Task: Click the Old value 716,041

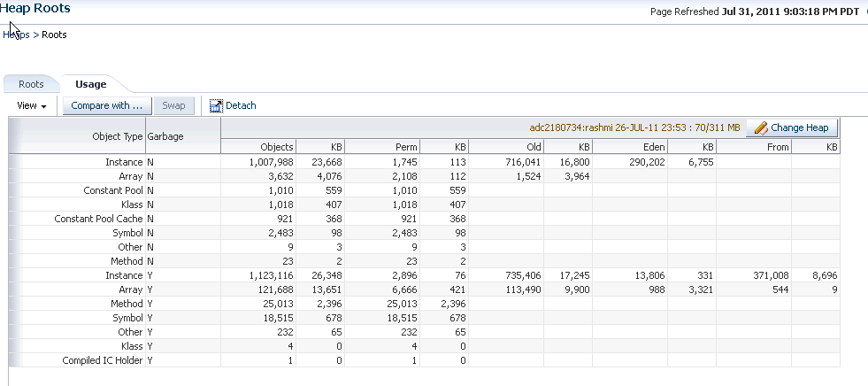Action: 523,162
